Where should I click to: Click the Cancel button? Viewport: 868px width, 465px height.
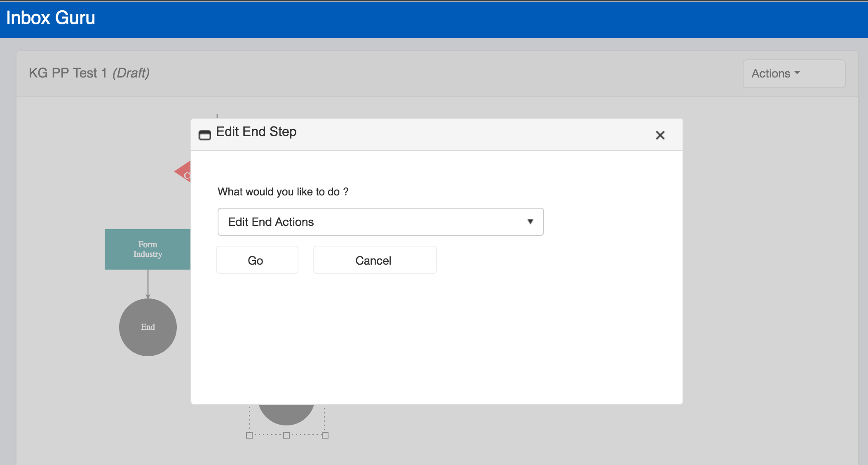click(x=375, y=260)
